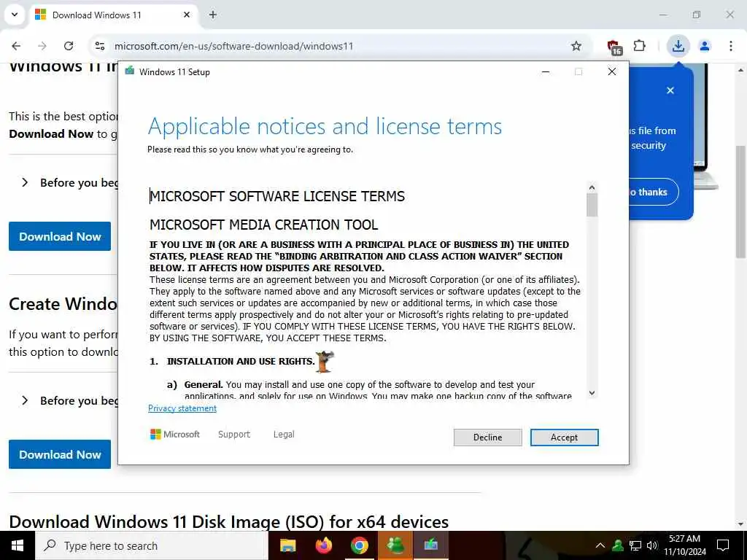
Task: Click the taskbar search box
Action: pos(152,545)
